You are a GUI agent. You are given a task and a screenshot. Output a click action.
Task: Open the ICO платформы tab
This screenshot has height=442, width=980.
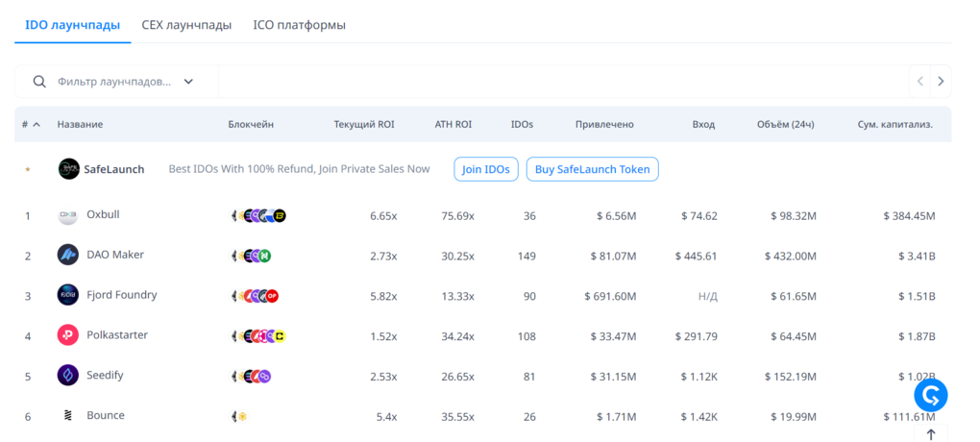coord(299,25)
